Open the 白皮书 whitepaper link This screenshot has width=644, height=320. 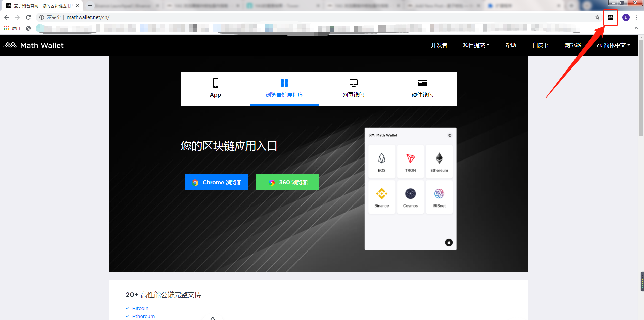pos(541,45)
